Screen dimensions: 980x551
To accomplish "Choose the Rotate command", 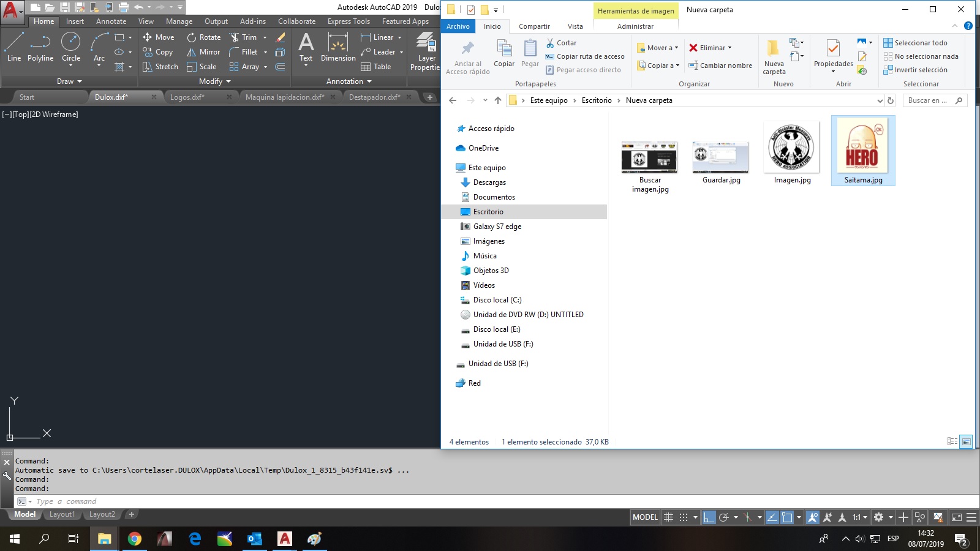I will click(x=204, y=37).
